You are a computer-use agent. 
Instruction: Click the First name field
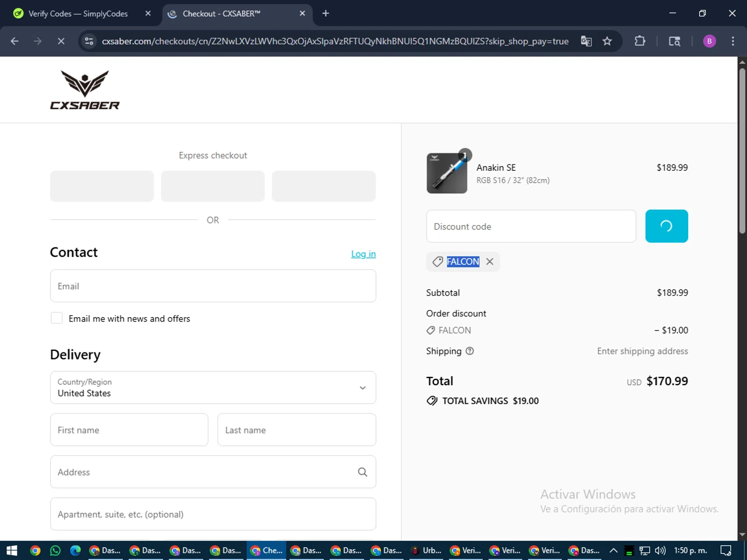129,430
